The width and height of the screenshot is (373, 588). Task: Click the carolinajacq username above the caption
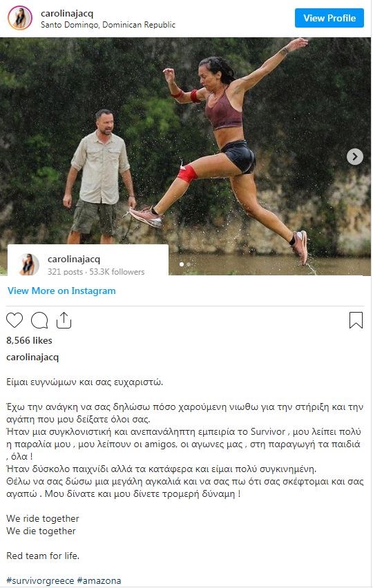coord(32,357)
